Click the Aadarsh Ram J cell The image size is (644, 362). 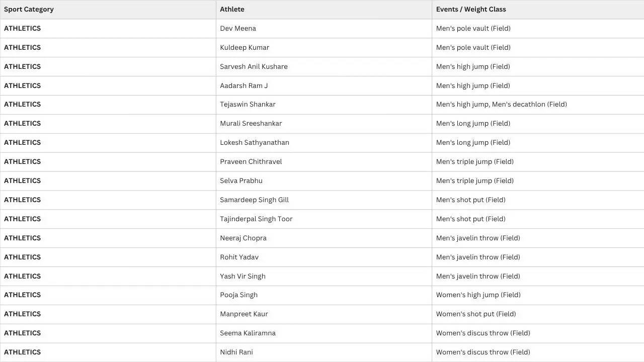(324, 86)
